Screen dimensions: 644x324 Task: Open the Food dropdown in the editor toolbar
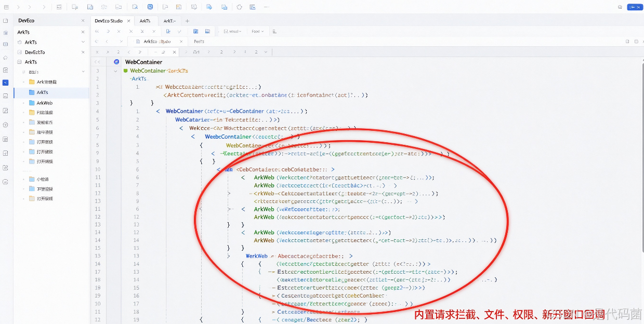(x=258, y=31)
